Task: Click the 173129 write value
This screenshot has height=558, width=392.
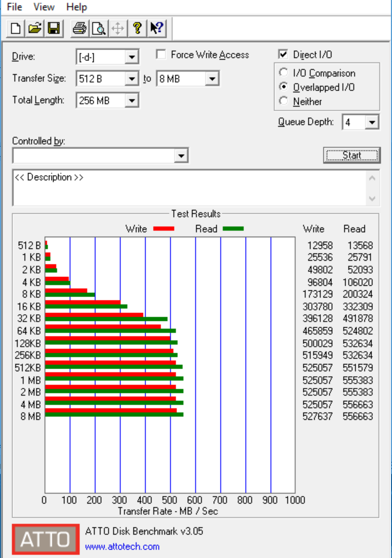Action: (x=318, y=294)
